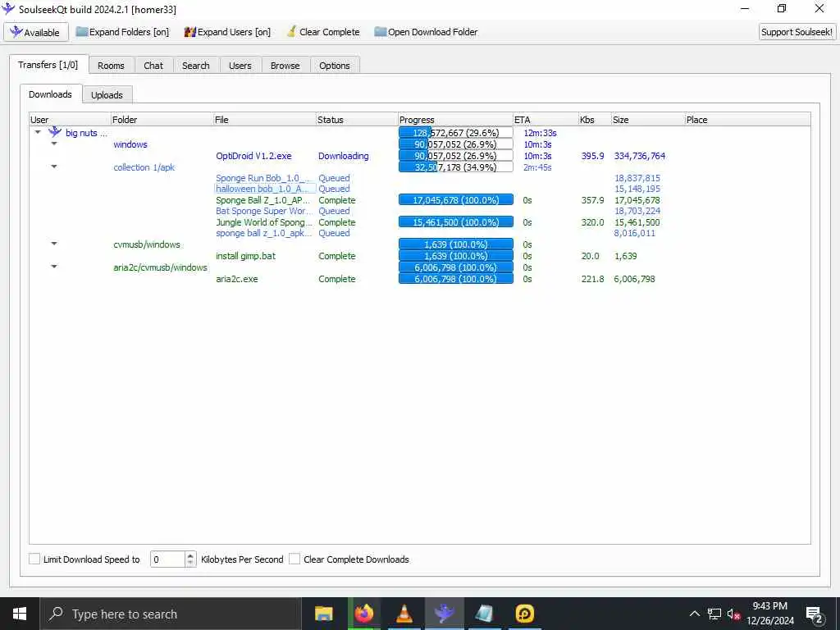Viewport: 840px width, 630px height.
Task: Open VLC media player from the taskbar
Action: [x=404, y=614]
